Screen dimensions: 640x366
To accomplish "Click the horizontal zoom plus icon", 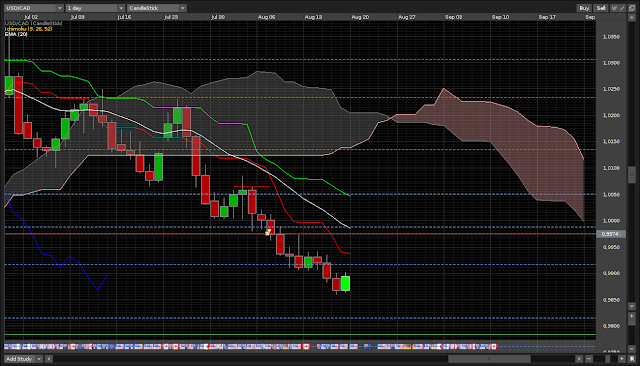I will (622, 359).
